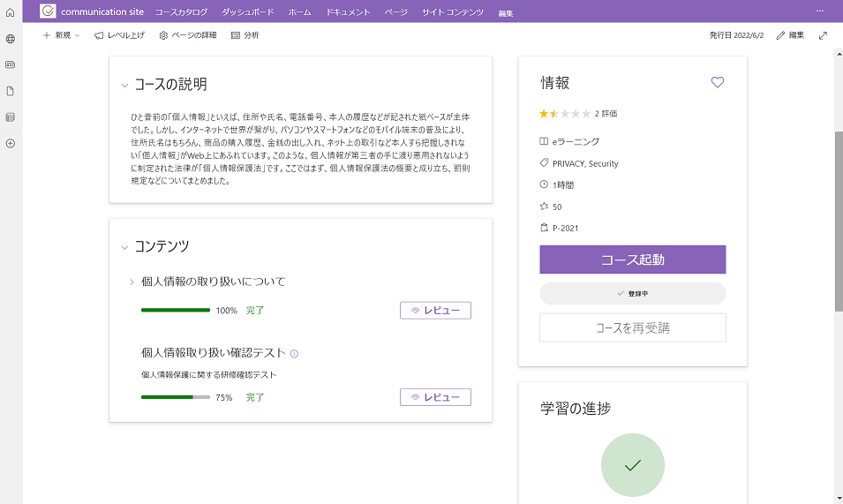Open the ページ nav item
The width and height of the screenshot is (843, 504).
click(395, 11)
